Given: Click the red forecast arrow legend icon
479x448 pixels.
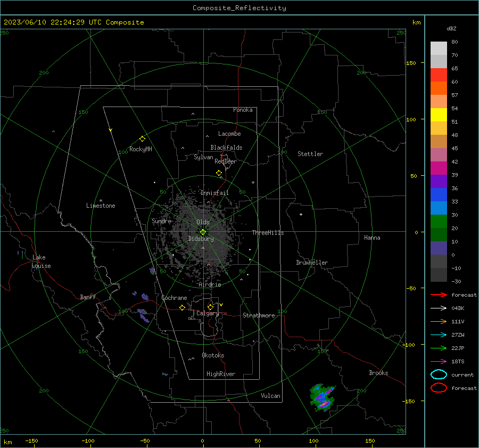Looking at the screenshot, I should [x=439, y=295].
